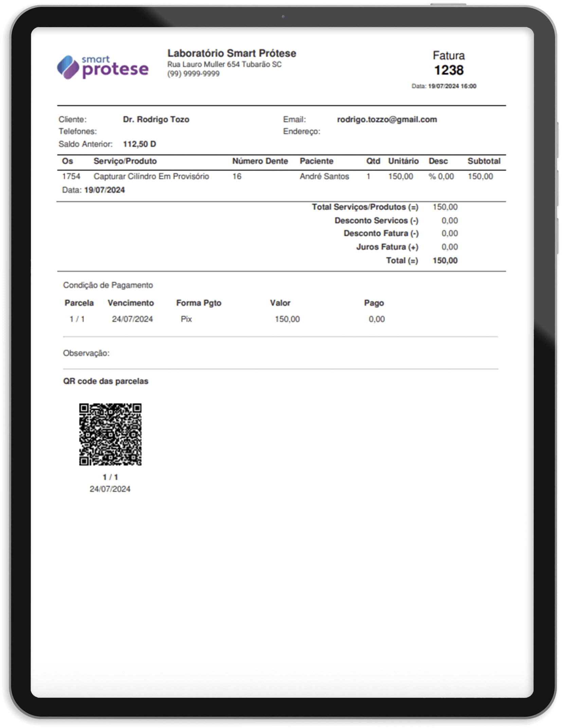
Task: Click the Paciente column header
Action: pos(316,161)
